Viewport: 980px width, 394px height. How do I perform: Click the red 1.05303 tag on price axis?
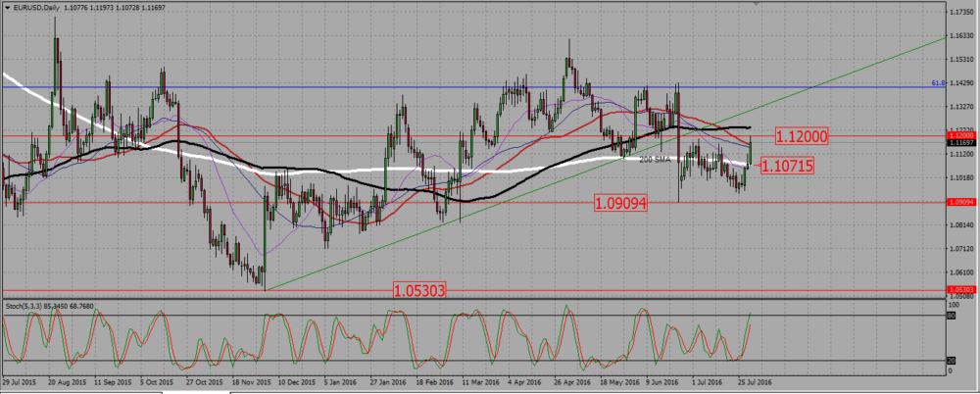[x=960, y=290]
